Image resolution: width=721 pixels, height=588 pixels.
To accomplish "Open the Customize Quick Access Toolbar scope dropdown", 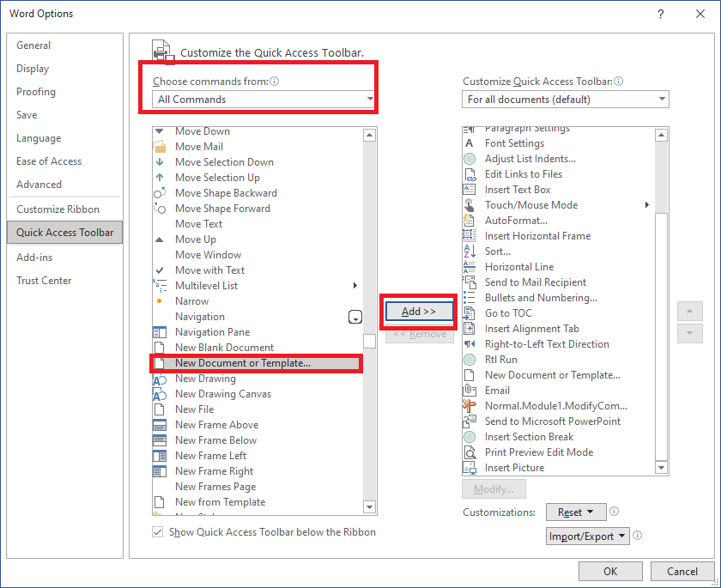I will point(565,100).
